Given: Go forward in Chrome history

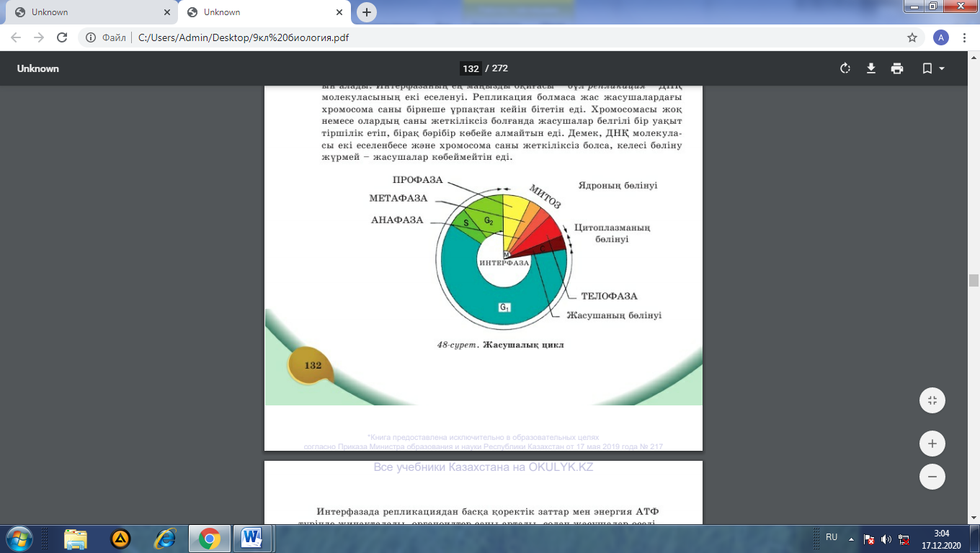Looking at the screenshot, I should pos(38,37).
